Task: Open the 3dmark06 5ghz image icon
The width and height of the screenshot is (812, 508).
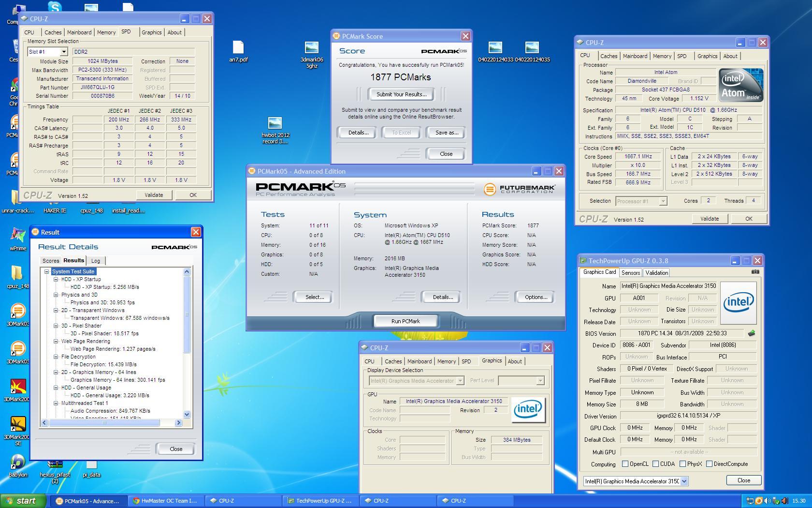Action: click(x=312, y=54)
